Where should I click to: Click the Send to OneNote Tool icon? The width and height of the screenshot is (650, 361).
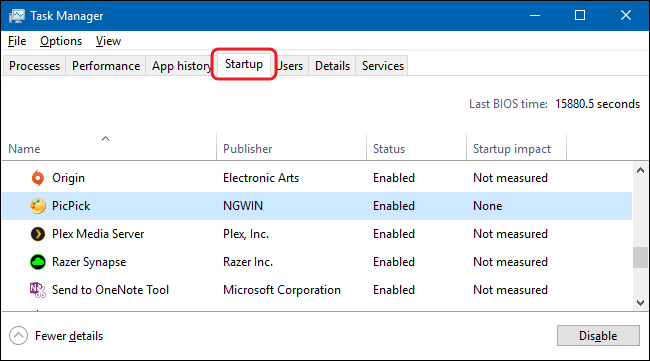point(38,290)
